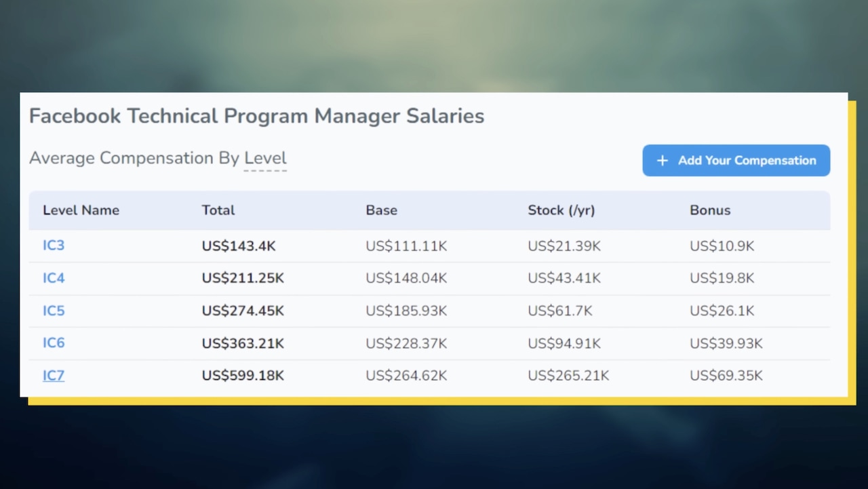
Task: Click the plus icon on the compensation button
Action: [663, 161]
